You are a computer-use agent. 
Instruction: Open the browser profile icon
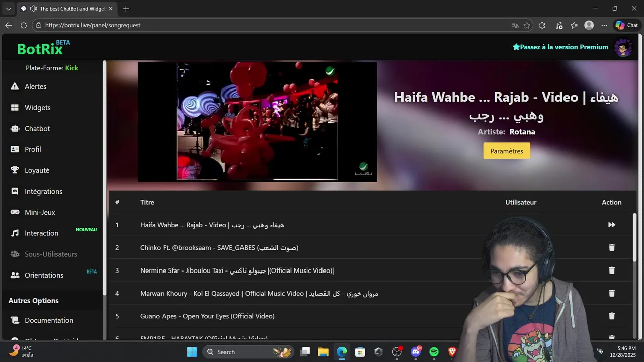589,25
